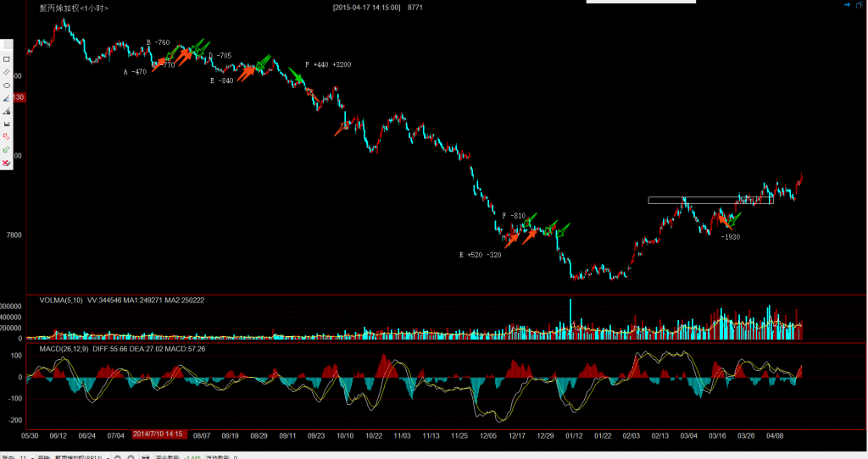This screenshot has width=868, height=459.
Task: Select the red up-arrow marker tool
Action: coord(7,136)
